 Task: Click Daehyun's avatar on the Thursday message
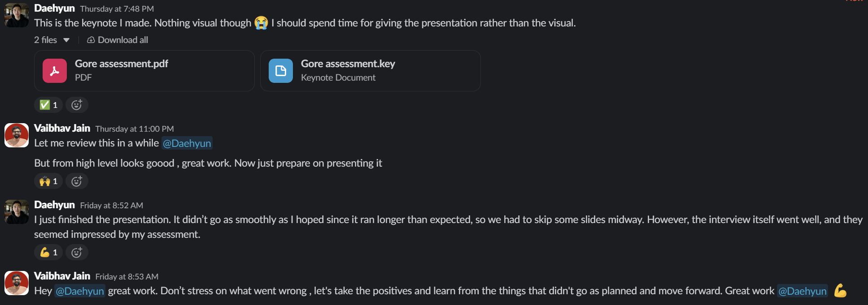[x=17, y=15]
